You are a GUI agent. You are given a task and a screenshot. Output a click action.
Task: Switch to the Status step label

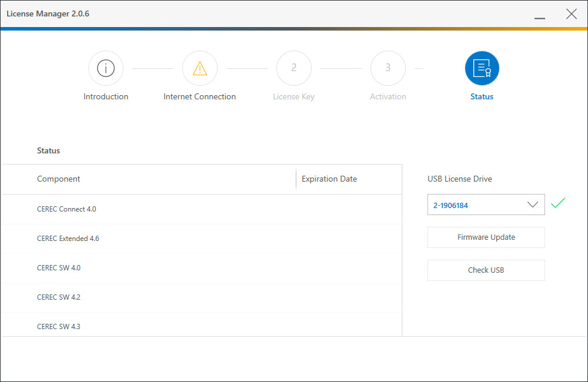[482, 97]
